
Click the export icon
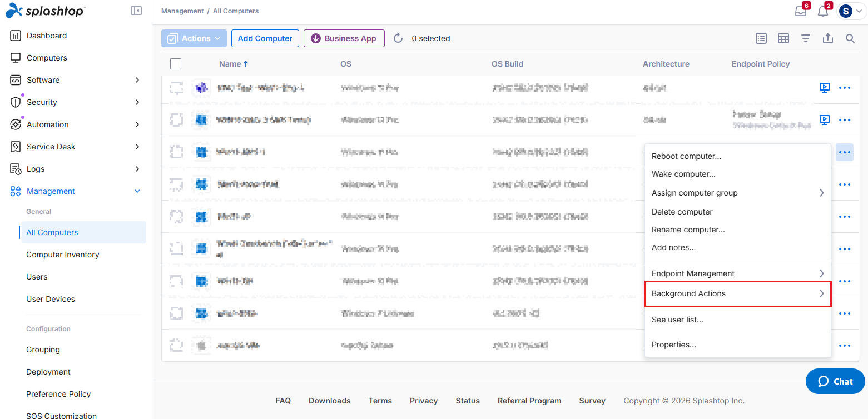click(828, 38)
